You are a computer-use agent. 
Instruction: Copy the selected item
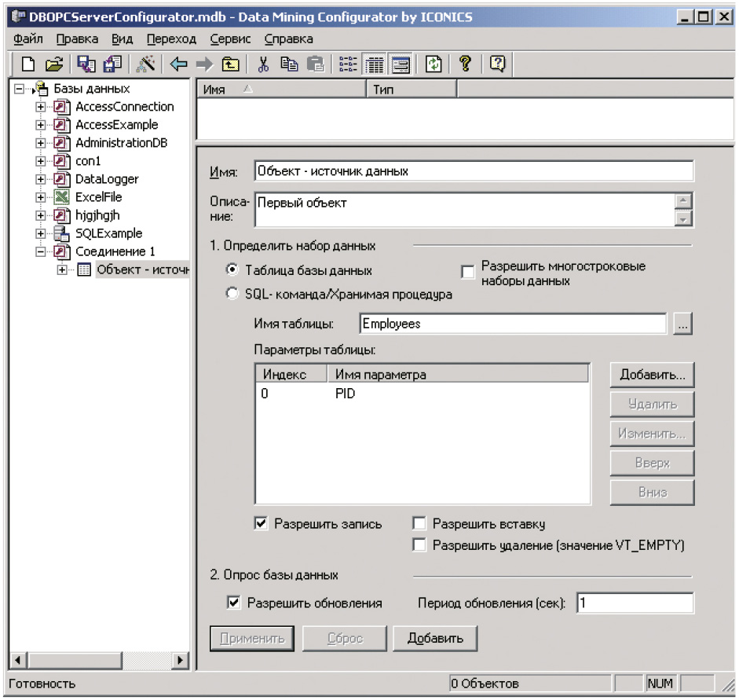click(289, 64)
